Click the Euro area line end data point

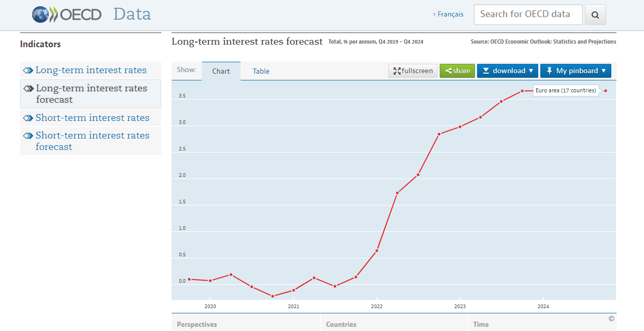coord(606,91)
